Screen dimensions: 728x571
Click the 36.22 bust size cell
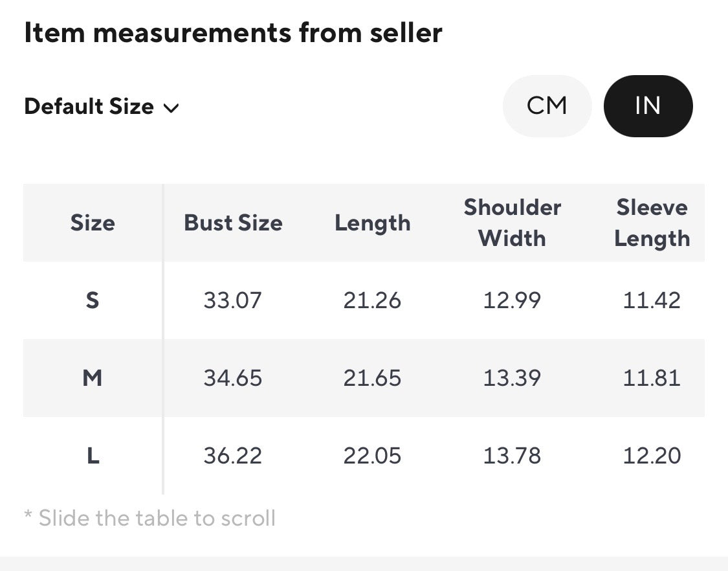click(x=232, y=455)
